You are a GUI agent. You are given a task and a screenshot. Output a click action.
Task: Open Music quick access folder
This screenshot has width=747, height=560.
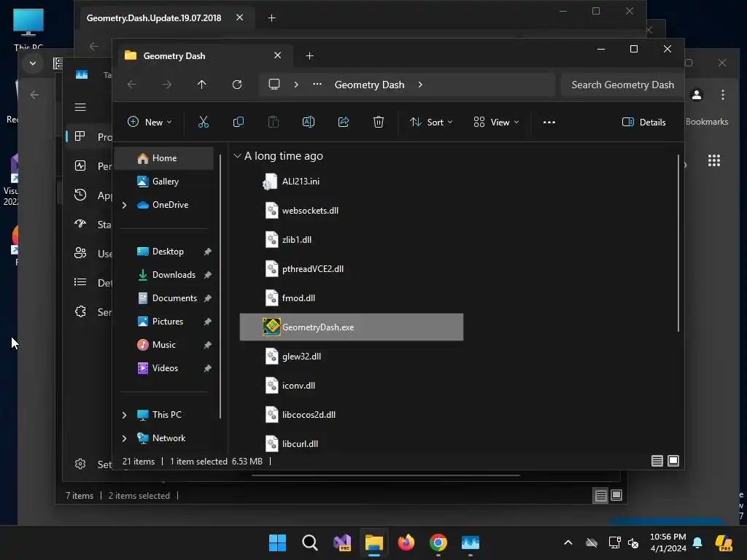164,345
